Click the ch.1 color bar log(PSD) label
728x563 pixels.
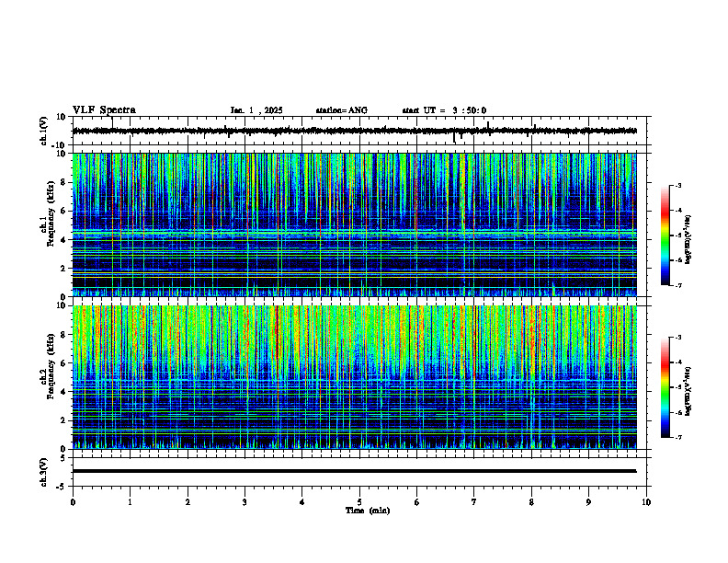click(x=688, y=239)
